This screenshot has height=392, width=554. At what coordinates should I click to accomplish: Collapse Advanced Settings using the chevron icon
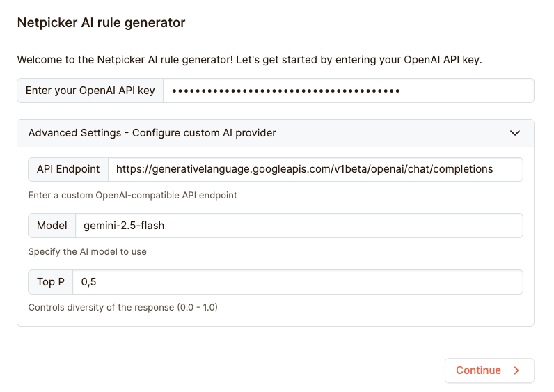515,133
